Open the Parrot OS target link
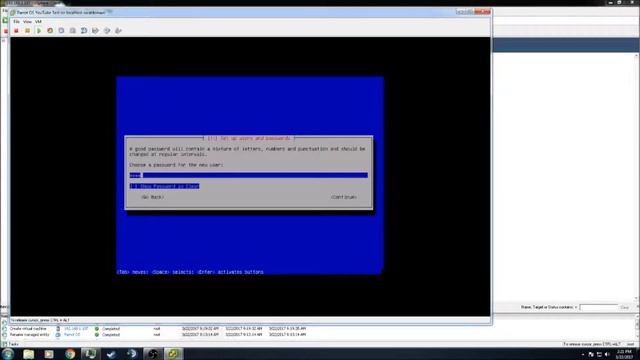This screenshot has height=360, width=640. tap(72, 335)
